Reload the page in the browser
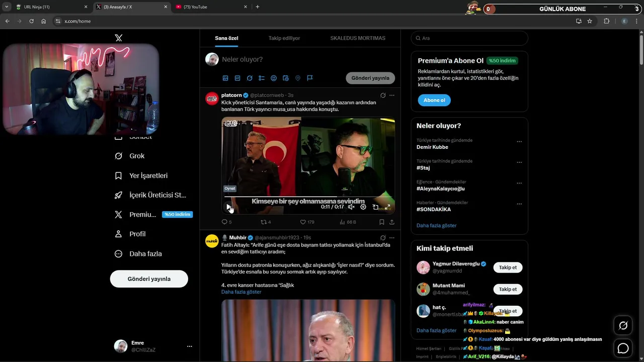 coord(31,21)
